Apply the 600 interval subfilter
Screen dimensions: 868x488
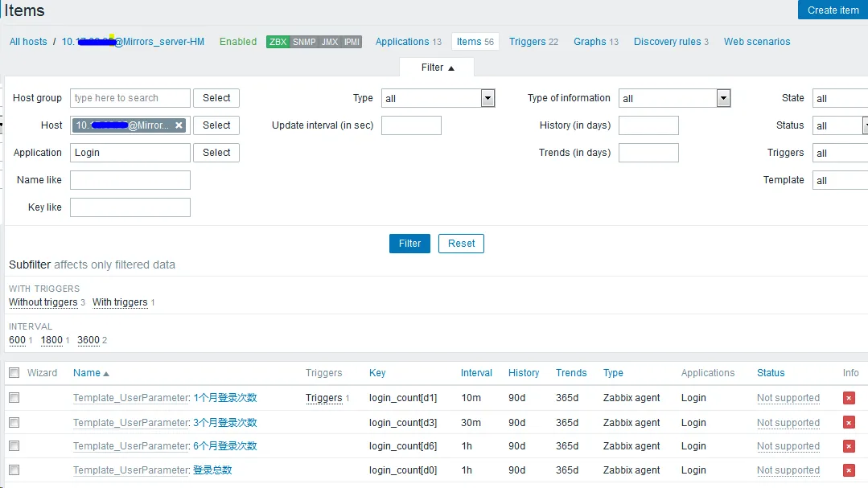coord(17,340)
